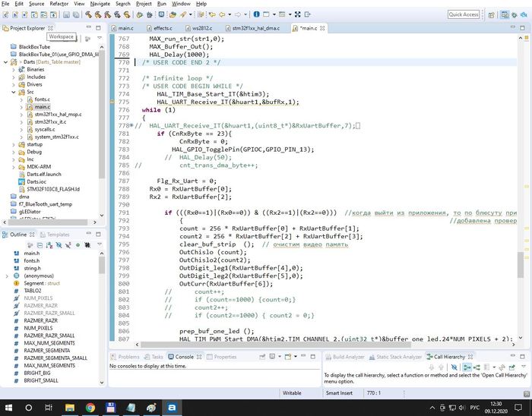Select the Build Analyzer tab
The image size is (532, 416).
point(348,356)
